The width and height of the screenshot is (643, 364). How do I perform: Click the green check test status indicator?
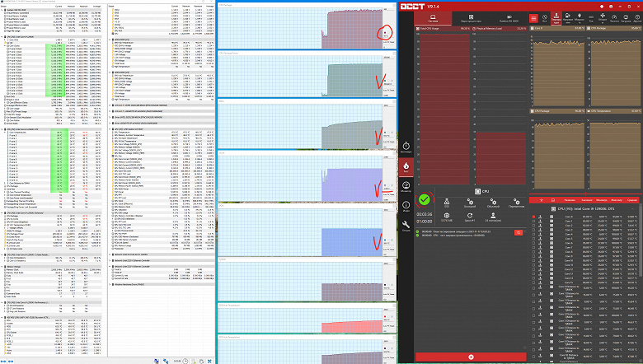coord(425,200)
